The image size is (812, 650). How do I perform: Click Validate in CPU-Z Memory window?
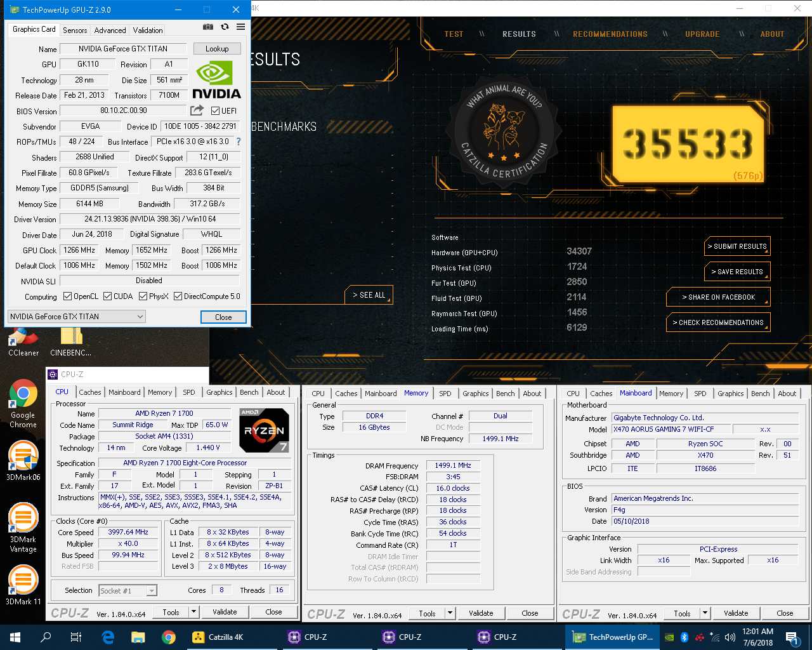click(481, 614)
